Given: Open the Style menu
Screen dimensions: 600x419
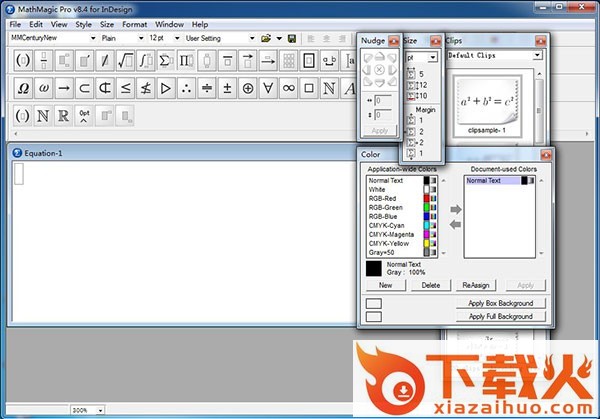Looking at the screenshot, I should (x=83, y=24).
